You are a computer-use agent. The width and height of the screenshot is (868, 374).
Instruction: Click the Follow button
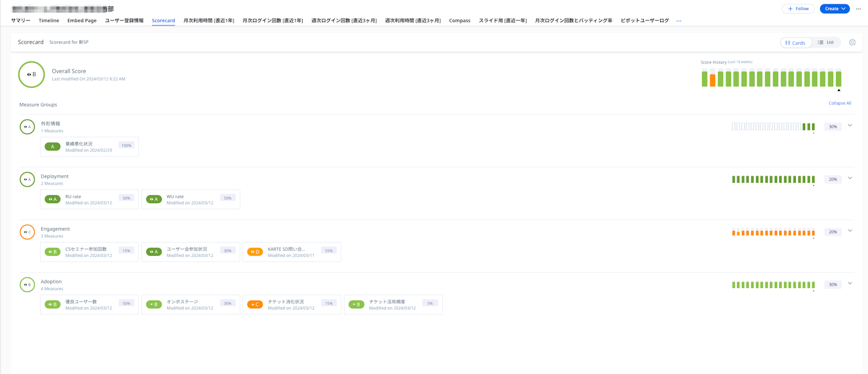click(798, 9)
